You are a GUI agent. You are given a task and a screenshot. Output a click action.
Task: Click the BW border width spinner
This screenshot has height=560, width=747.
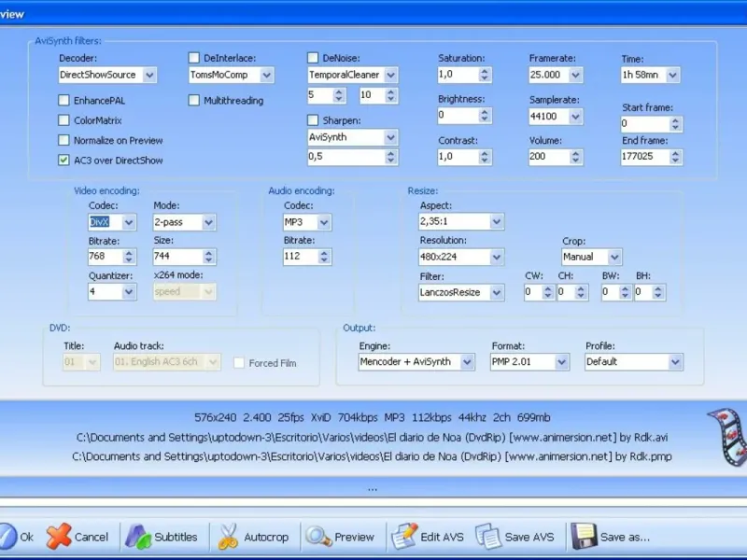point(625,292)
